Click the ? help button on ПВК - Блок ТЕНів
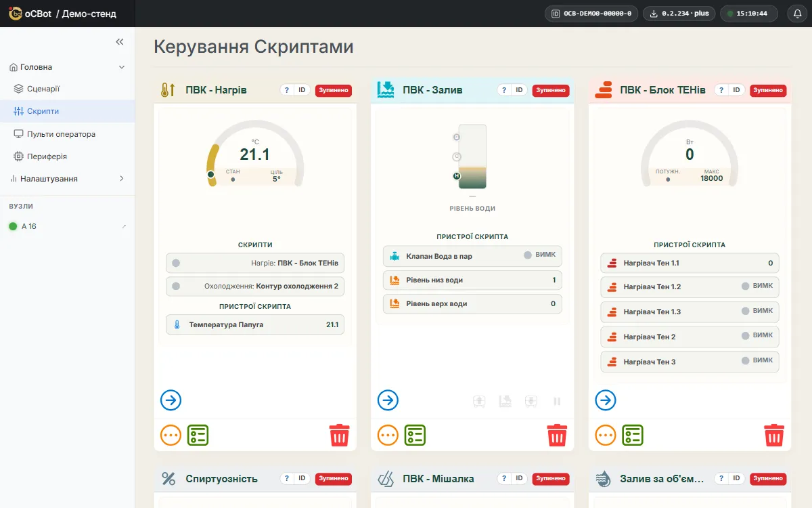 click(721, 90)
